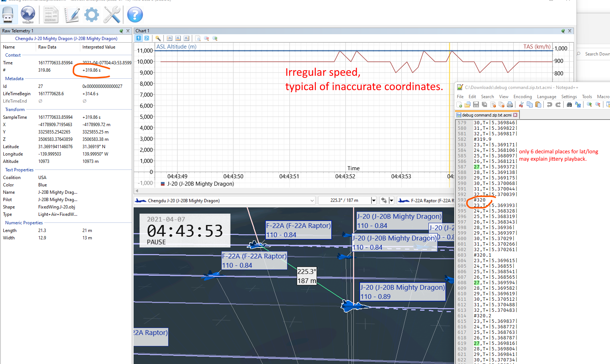Click the wrench and screwdriver tools icon

point(112,15)
